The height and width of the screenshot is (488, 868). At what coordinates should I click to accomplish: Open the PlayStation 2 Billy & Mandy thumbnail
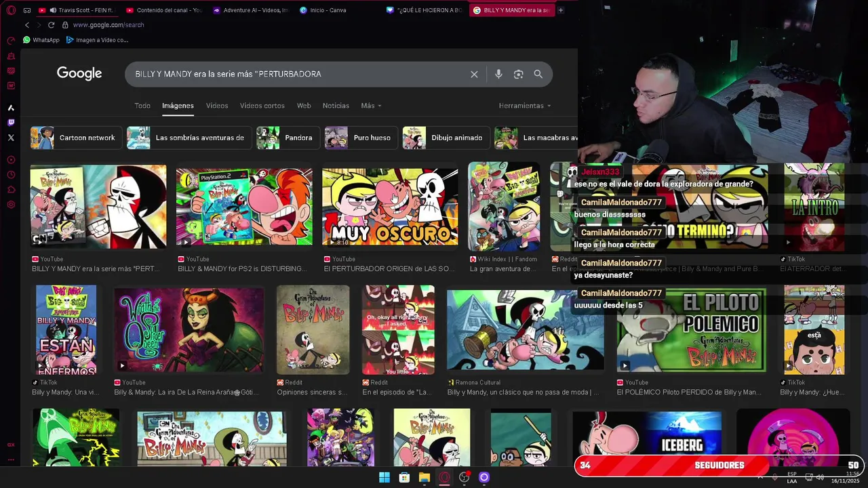(244, 207)
